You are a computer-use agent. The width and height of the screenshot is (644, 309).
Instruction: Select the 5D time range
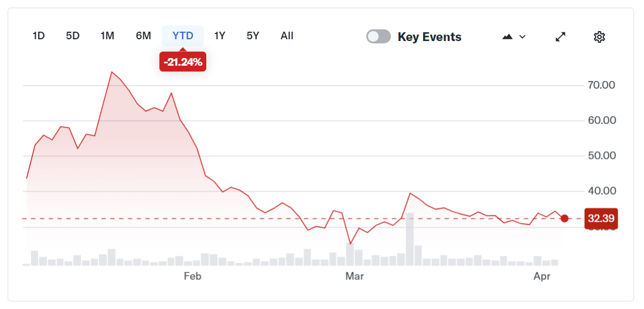(73, 36)
